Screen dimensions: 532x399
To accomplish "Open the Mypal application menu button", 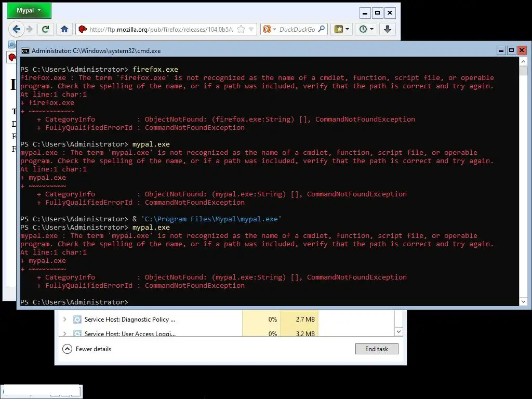I will pos(29,10).
